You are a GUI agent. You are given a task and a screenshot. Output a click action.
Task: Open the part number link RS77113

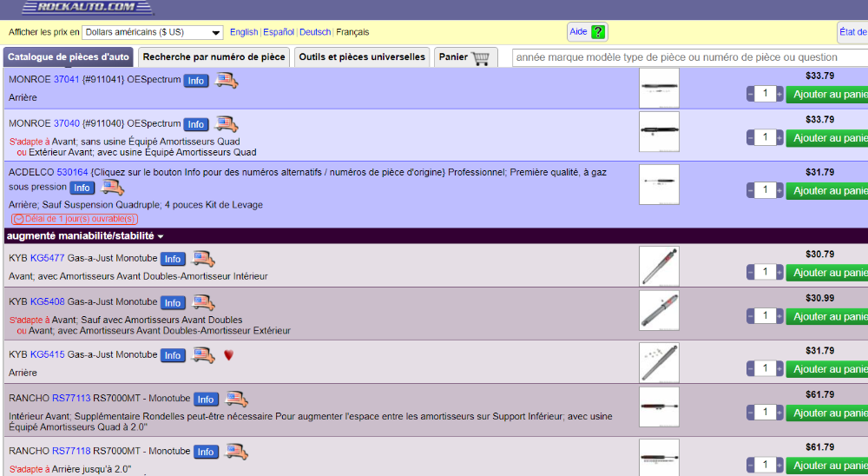[71, 398]
